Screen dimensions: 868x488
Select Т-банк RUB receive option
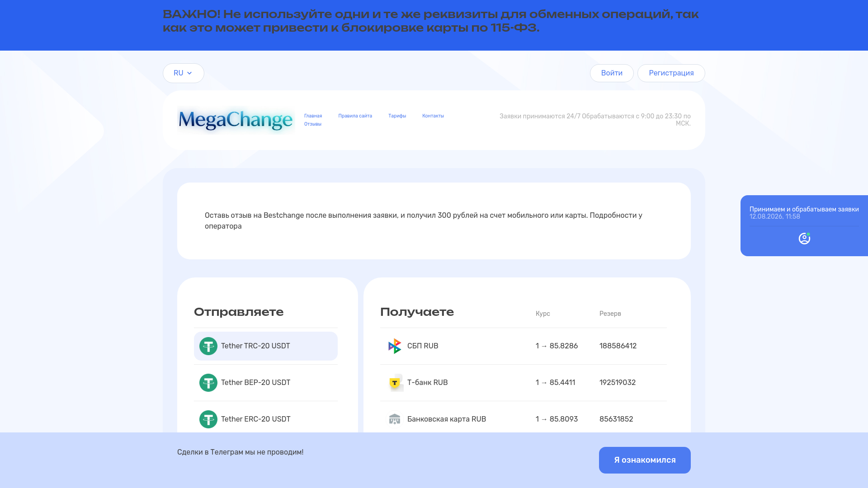point(427,383)
